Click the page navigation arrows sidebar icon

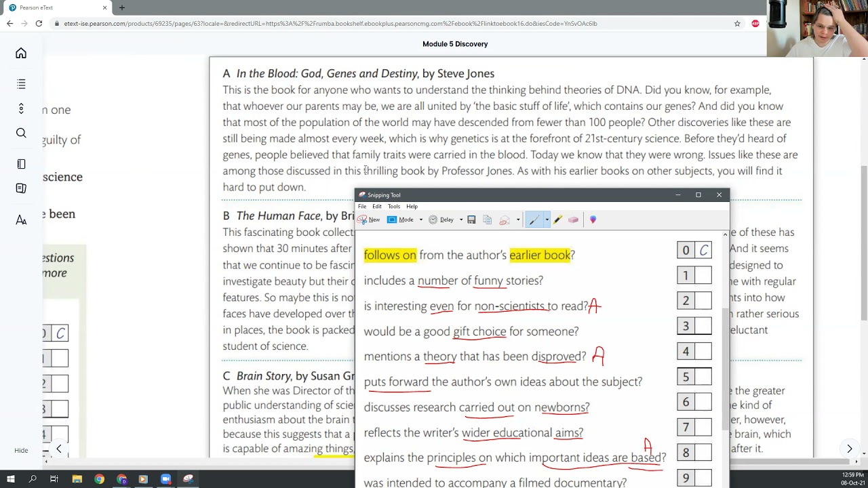(x=21, y=108)
